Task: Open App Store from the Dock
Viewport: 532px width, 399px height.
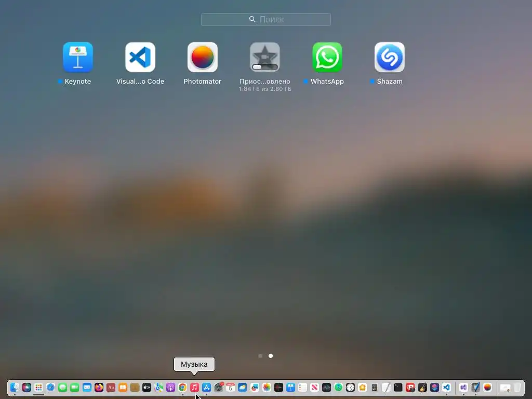Action: 206,387
